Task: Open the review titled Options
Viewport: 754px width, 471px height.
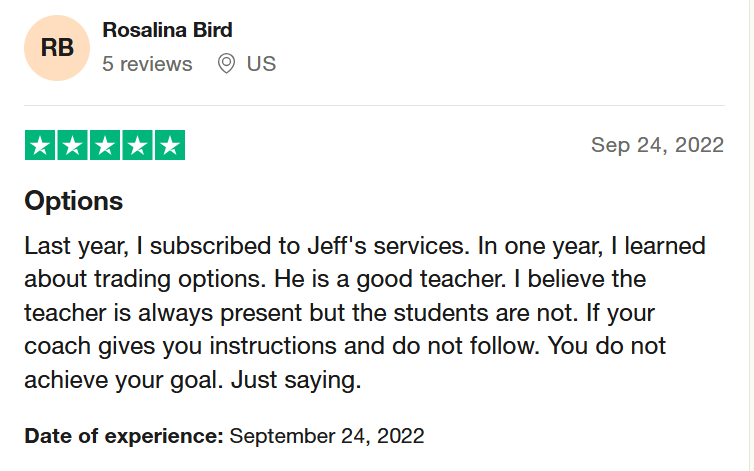Action: click(x=74, y=200)
